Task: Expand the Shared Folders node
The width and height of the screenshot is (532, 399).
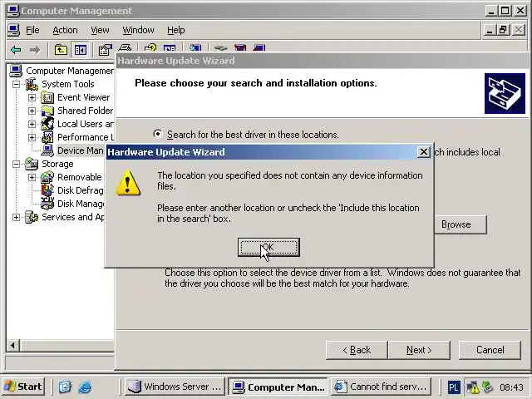Action: pos(32,111)
